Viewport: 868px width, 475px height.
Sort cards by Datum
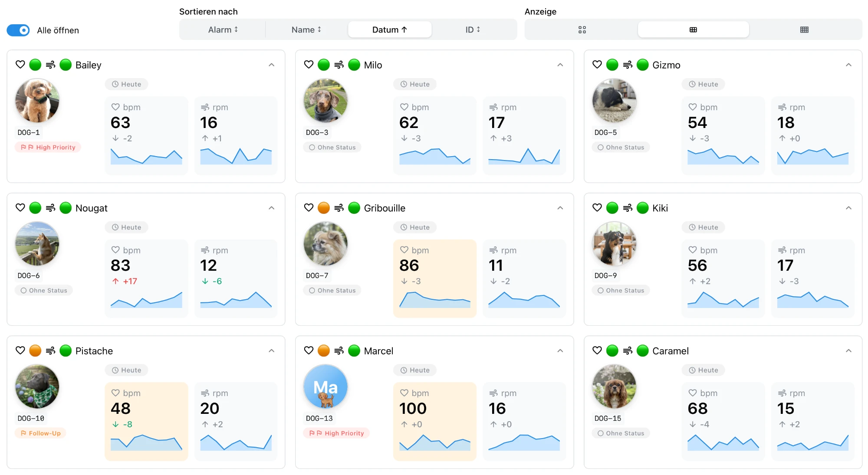[390, 29]
